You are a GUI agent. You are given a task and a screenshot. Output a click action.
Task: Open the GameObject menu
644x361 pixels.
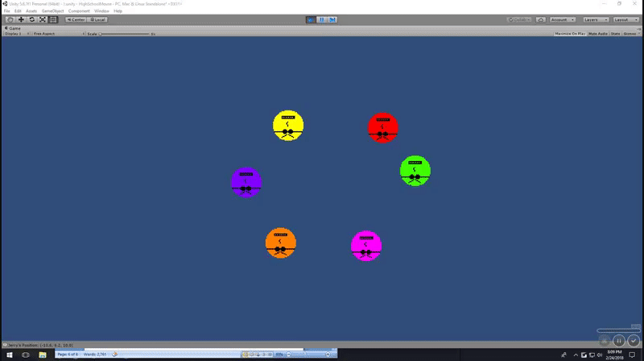[x=53, y=10]
